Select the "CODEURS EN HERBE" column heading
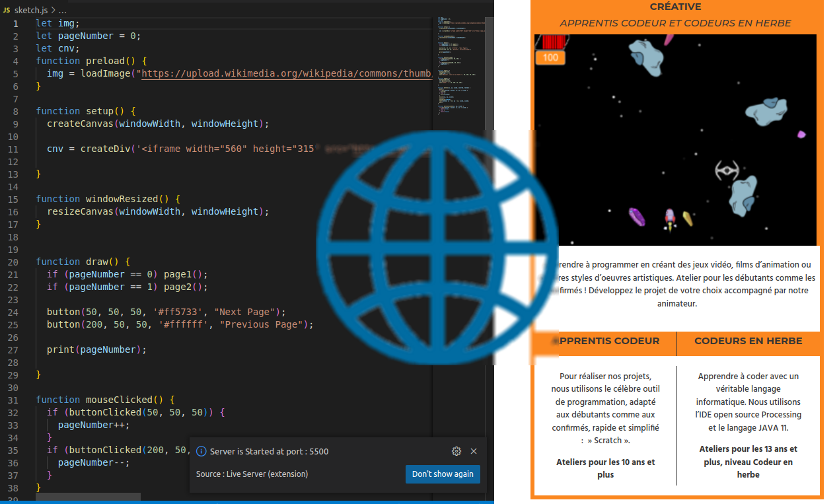839x504 pixels. (748, 341)
